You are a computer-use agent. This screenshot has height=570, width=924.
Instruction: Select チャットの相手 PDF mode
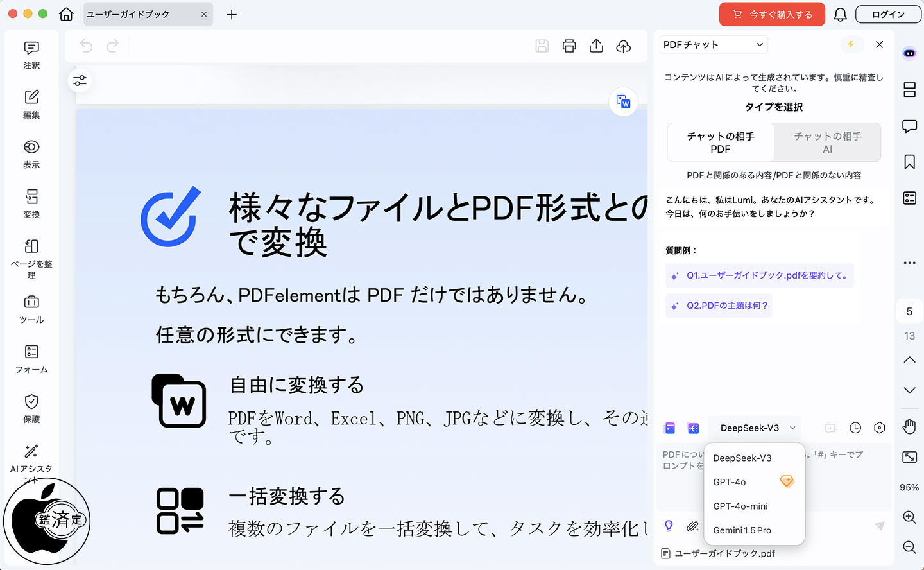[721, 142]
